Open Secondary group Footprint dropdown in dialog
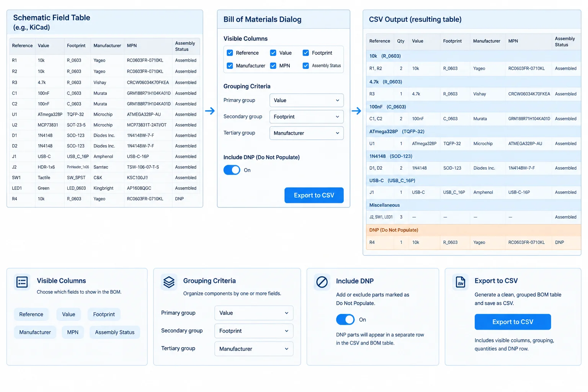Image resolution: width=588 pixels, height=392 pixels. (307, 117)
